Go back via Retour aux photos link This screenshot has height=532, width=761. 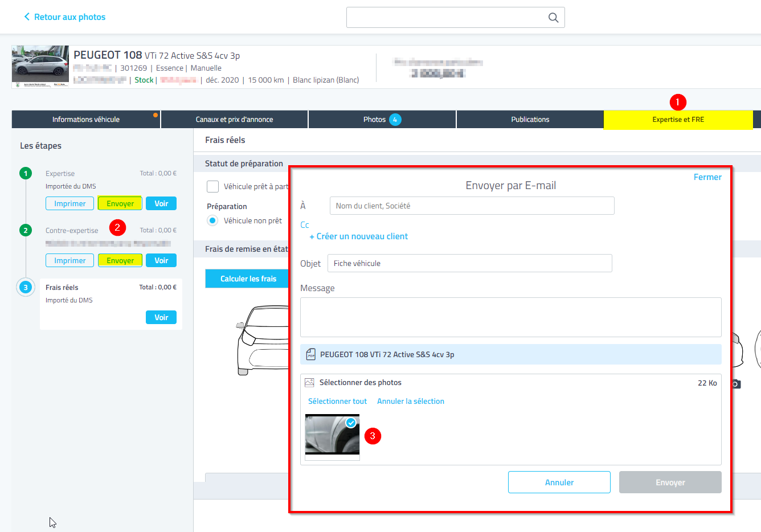69,17
